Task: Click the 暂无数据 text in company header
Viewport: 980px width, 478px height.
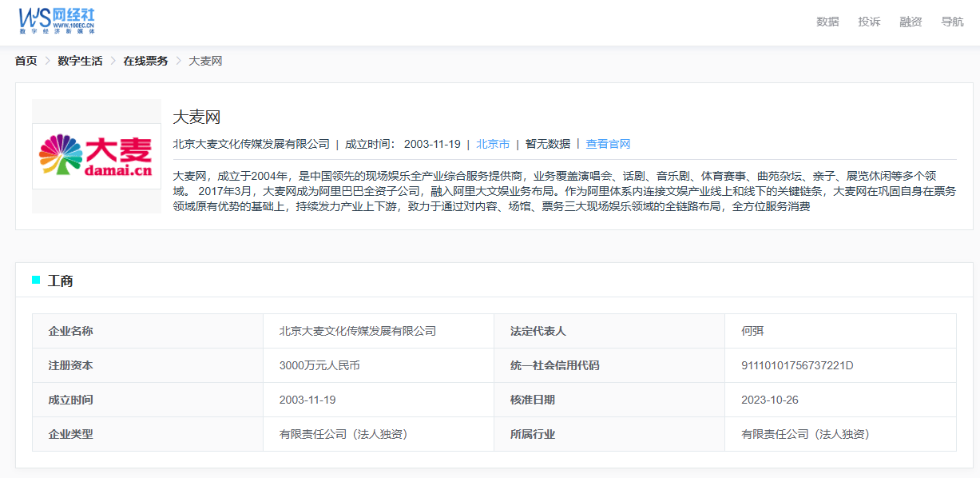Action: [x=548, y=144]
